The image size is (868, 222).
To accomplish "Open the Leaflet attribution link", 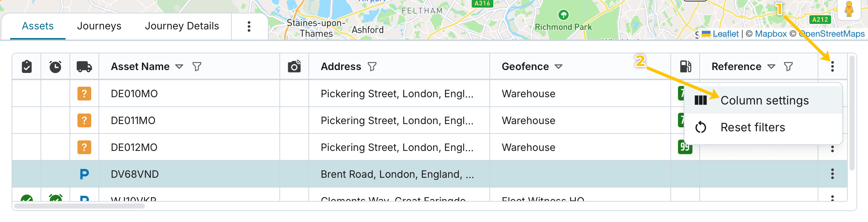I will [725, 34].
